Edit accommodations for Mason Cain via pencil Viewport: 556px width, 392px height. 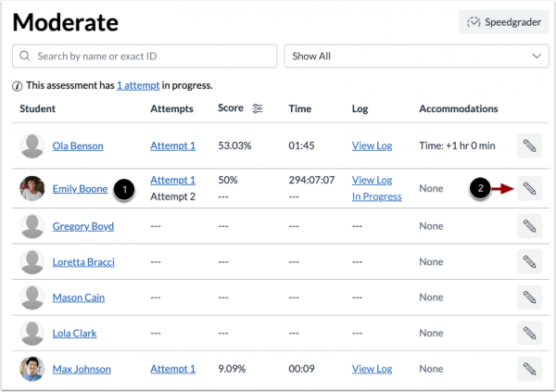pyautogui.click(x=529, y=297)
